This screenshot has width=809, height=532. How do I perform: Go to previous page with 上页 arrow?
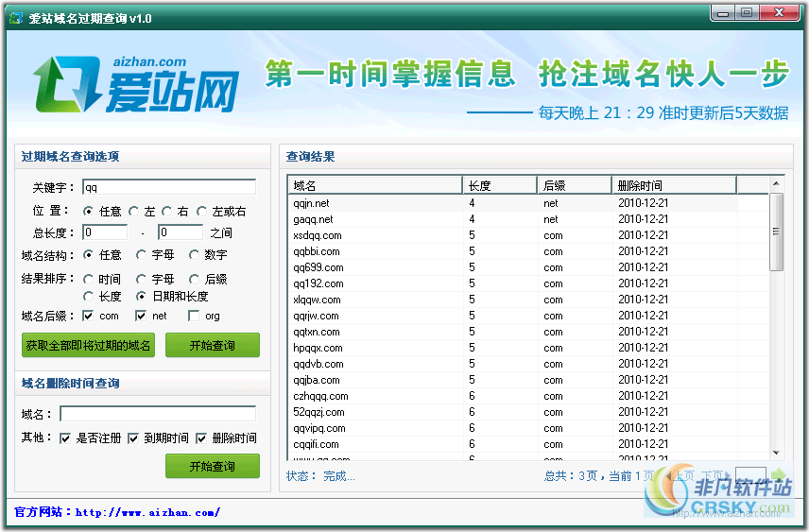click(680, 475)
